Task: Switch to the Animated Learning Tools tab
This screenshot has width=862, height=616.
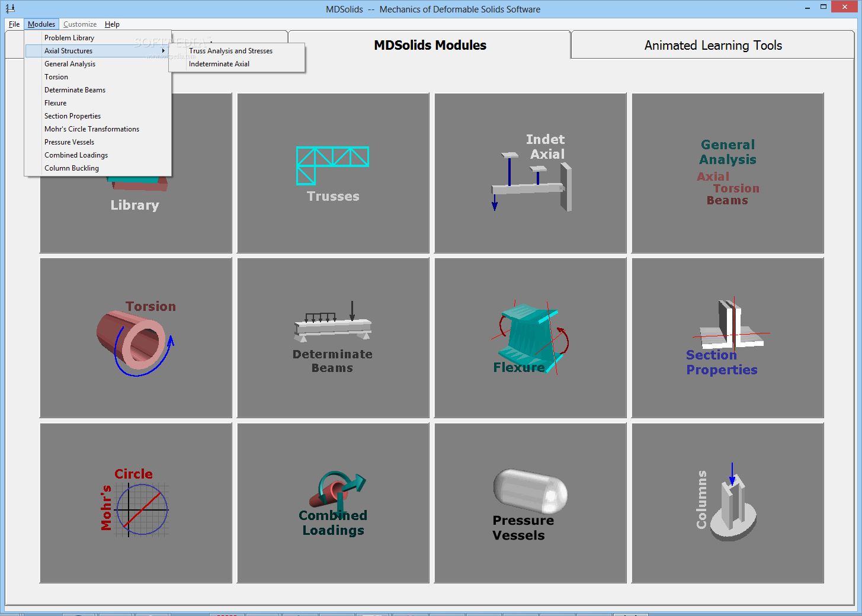Action: 713,45
